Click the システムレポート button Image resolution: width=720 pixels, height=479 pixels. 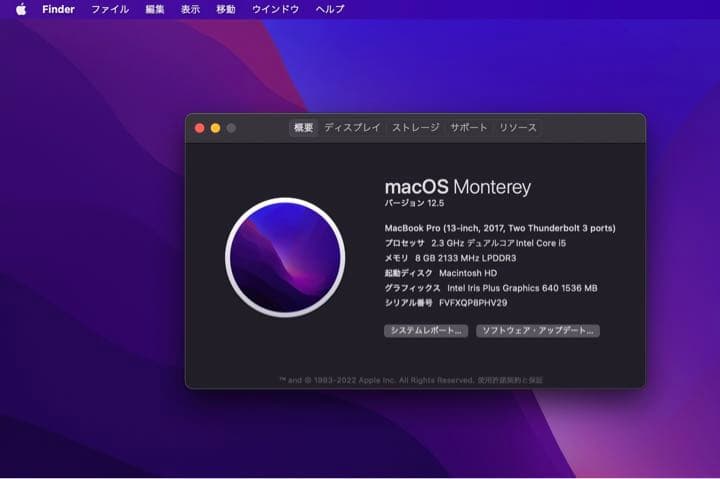(x=426, y=331)
